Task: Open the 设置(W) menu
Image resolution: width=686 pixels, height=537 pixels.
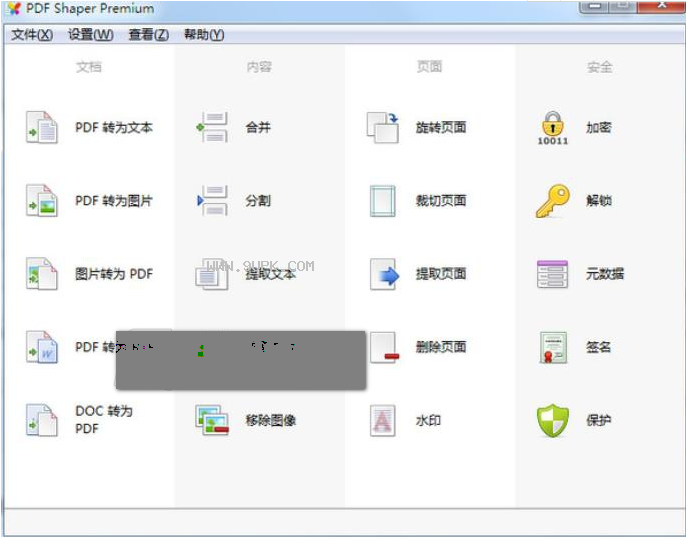Action: [x=91, y=35]
